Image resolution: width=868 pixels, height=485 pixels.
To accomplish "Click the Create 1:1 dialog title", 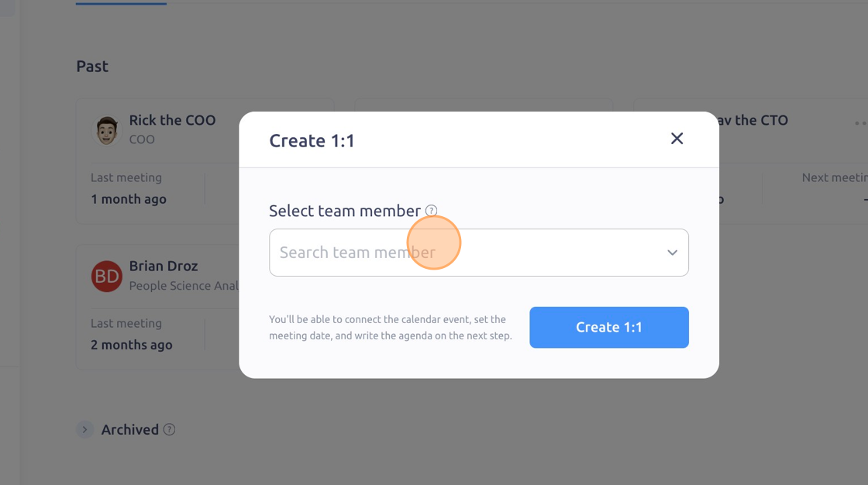I will pyautogui.click(x=312, y=141).
